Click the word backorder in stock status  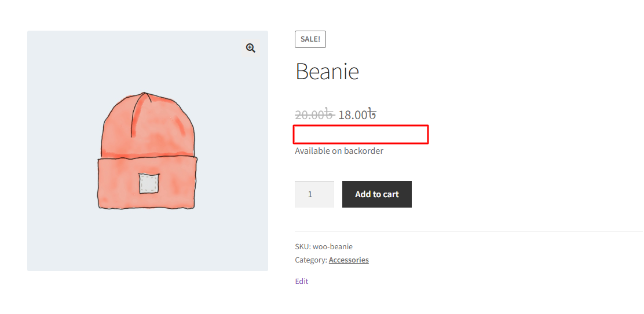pyautogui.click(x=364, y=151)
